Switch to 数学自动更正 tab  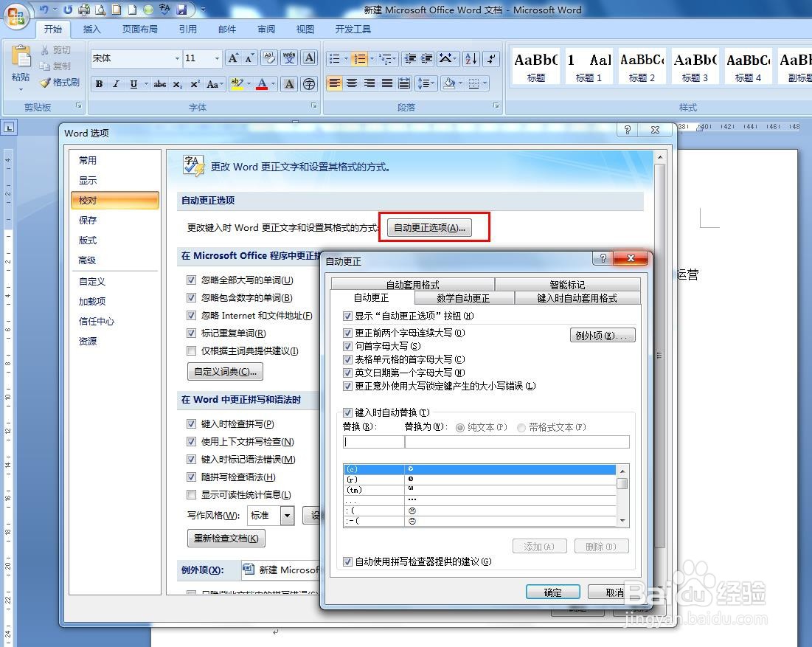pos(463,298)
